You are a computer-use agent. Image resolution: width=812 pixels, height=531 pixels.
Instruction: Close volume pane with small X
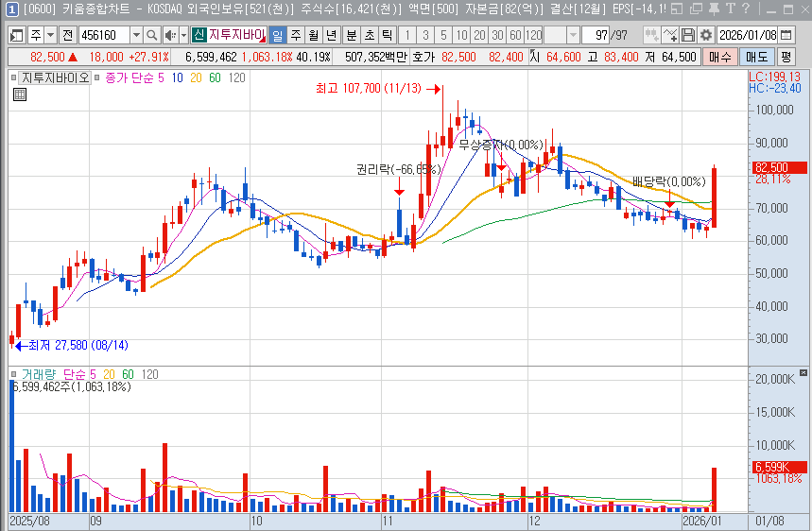pyautogui.click(x=803, y=372)
